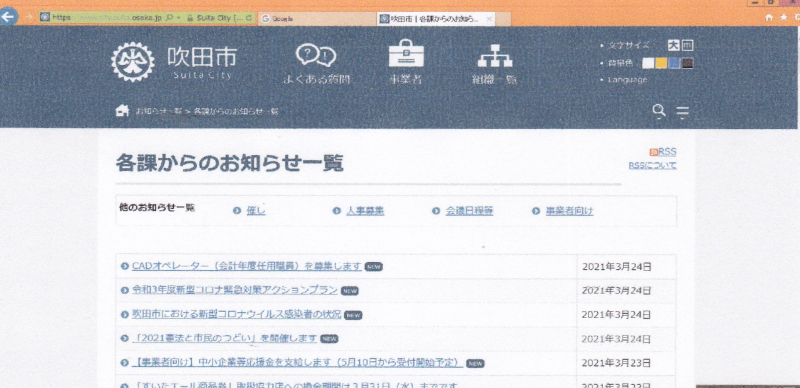Click the Suita City gear emblem logo
The height and width of the screenshot is (388, 800).
133,62
